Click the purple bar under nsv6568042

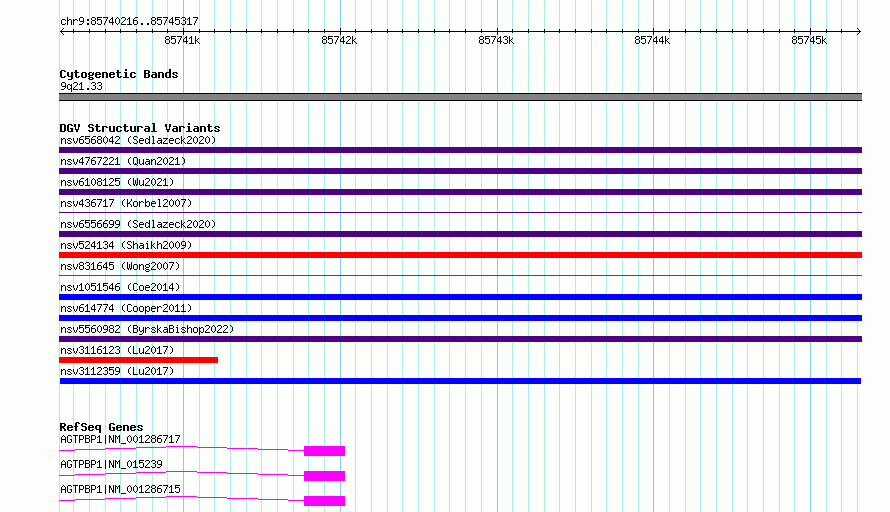tap(460, 150)
